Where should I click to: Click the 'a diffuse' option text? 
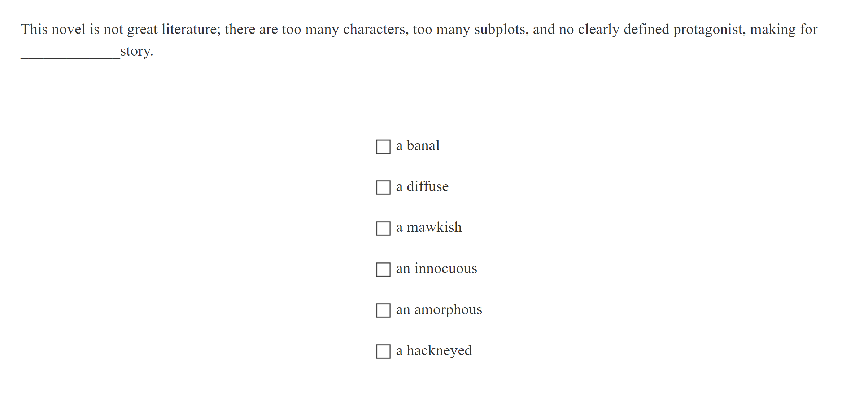(422, 187)
